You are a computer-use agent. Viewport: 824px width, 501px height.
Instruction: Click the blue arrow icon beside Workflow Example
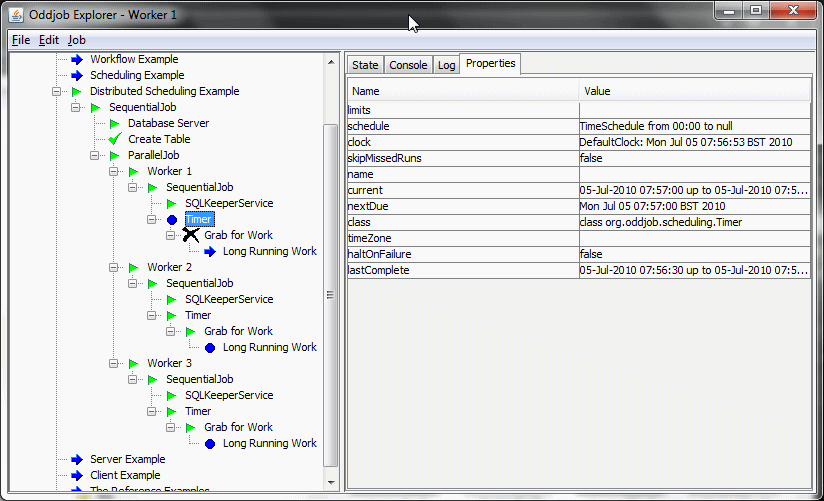(77, 59)
